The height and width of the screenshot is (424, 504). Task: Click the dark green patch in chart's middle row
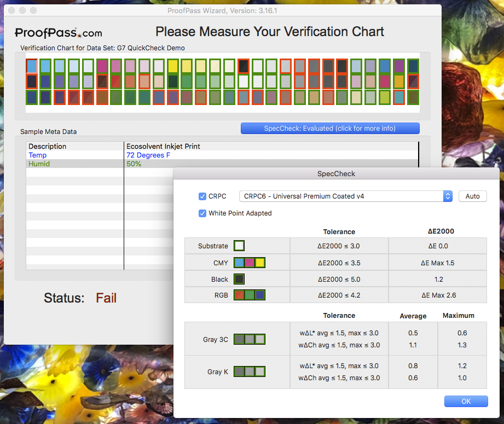tap(172, 82)
